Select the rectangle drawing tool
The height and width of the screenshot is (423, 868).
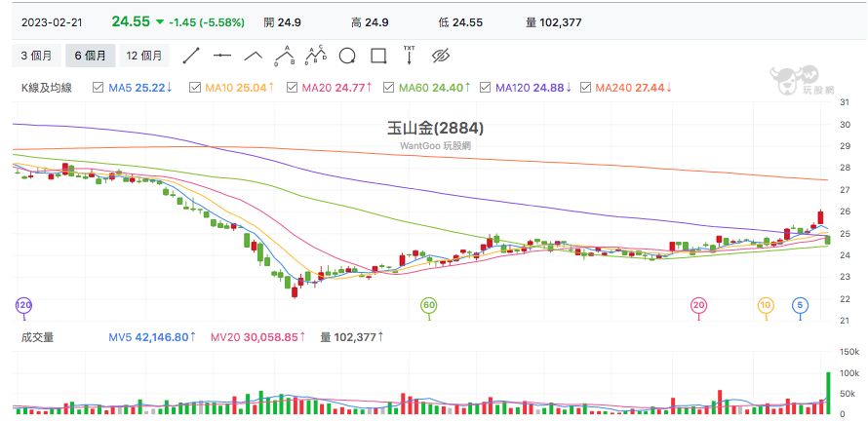pyautogui.click(x=378, y=56)
